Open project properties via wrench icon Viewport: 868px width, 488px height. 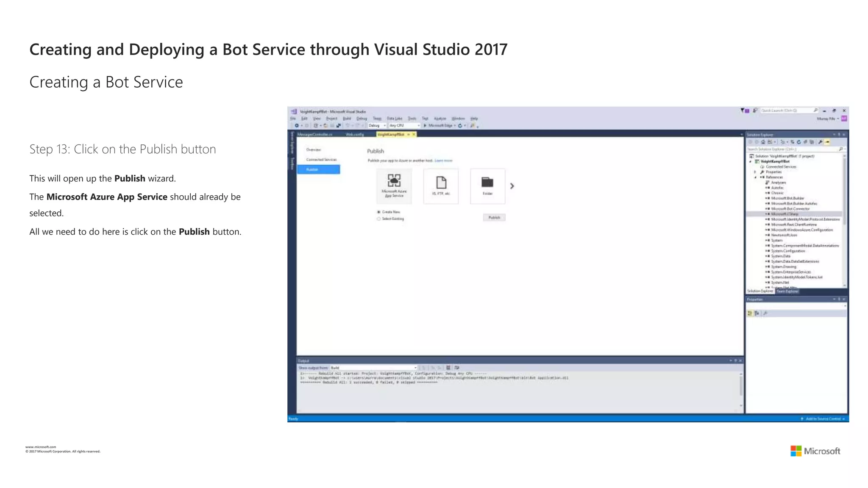[820, 142]
